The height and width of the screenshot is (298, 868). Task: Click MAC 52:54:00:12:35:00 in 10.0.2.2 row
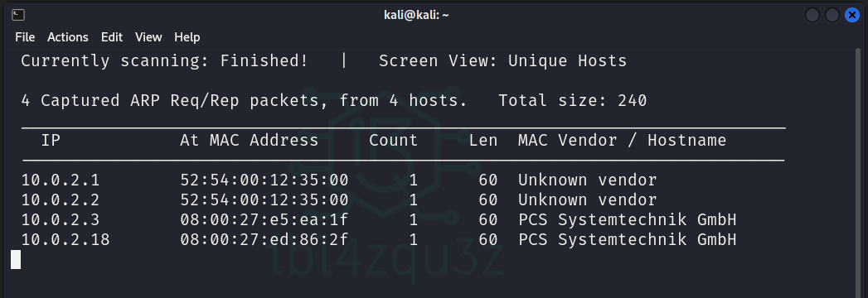264,200
